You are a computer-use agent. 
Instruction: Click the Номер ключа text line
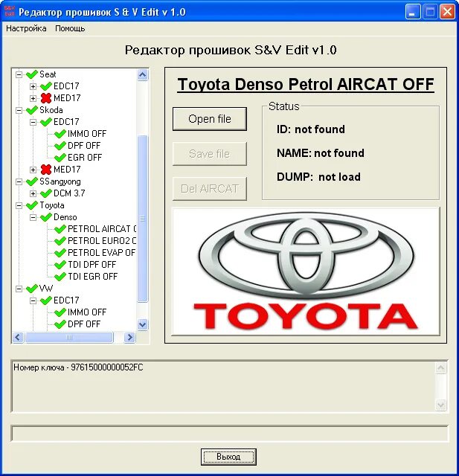point(78,367)
